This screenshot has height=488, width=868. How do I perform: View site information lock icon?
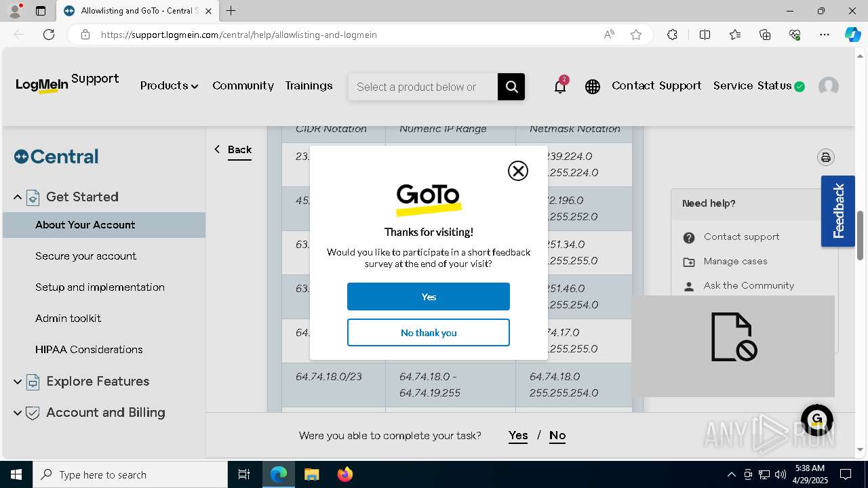(x=85, y=35)
